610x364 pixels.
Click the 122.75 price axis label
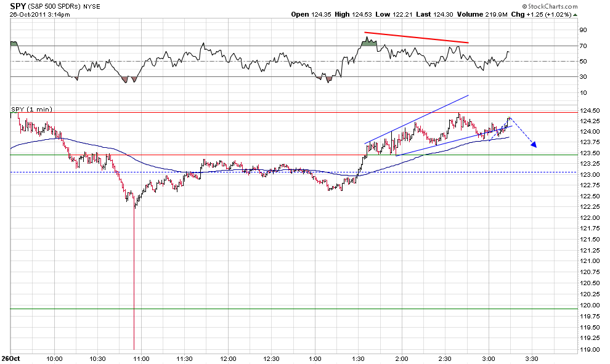pyautogui.click(x=590, y=185)
